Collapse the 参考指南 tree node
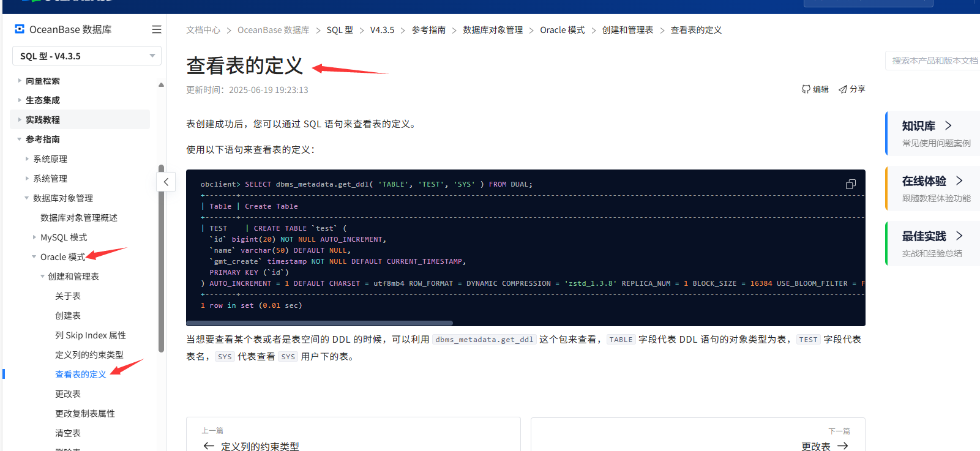The image size is (980, 451). [20, 140]
